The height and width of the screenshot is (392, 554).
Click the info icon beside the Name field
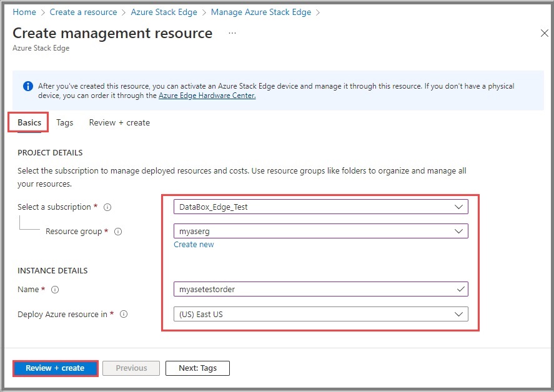pos(56,289)
